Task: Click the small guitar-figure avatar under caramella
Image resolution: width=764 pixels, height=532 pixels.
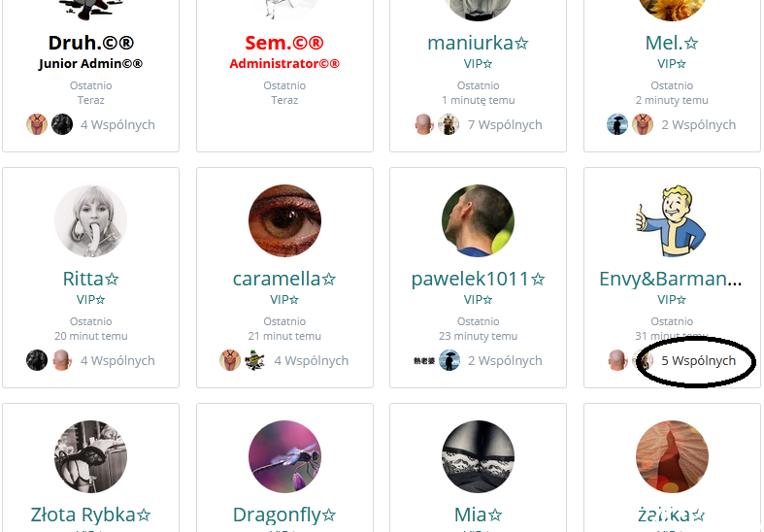Action: (255, 360)
